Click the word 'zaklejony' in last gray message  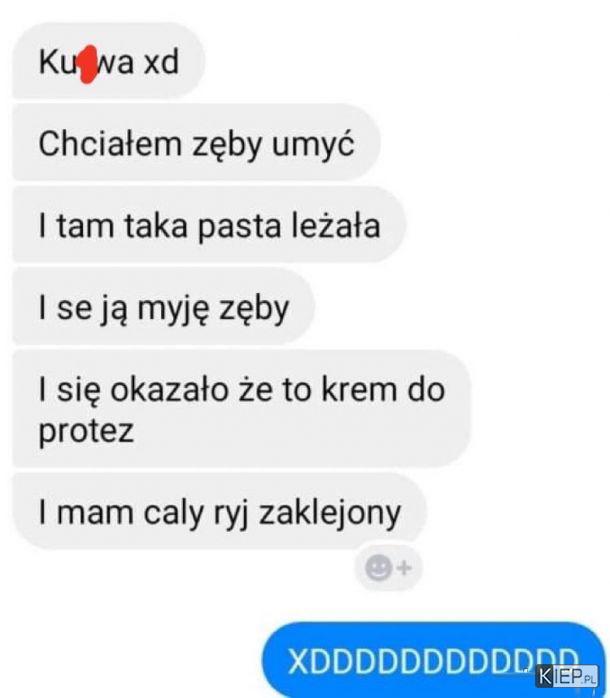[x=330, y=513]
